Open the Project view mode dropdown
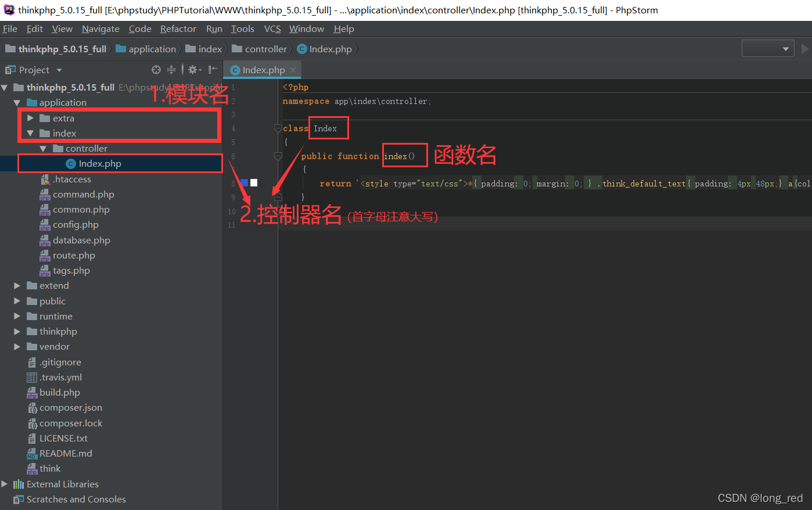Image resolution: width=812 pixels, height=510 pixels. coord(59,70)
